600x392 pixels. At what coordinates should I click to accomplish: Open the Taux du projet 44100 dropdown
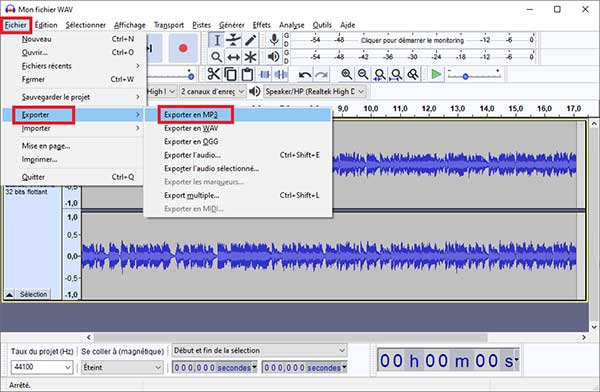pyautogui.click(x=42, y=367)
